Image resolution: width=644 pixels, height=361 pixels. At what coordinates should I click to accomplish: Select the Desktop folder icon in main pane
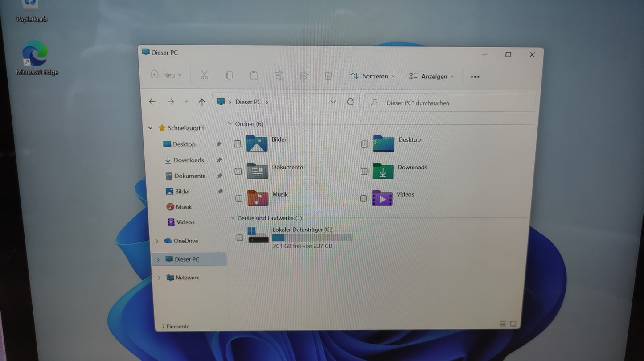384,144
